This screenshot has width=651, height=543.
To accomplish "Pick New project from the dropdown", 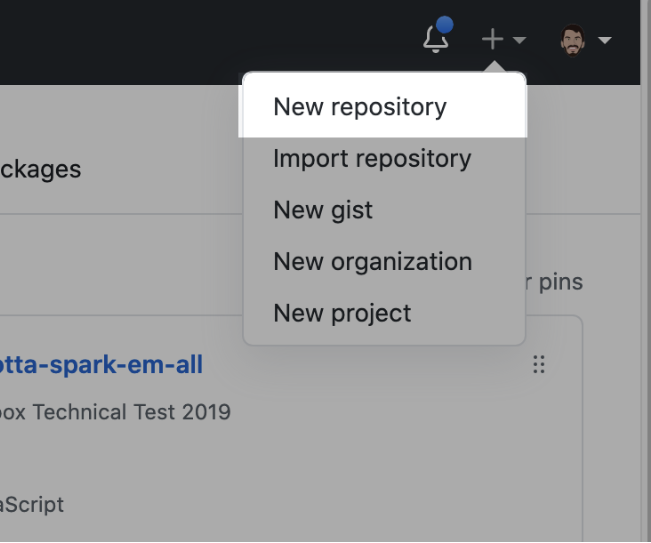I will click(x=342, y=313).
